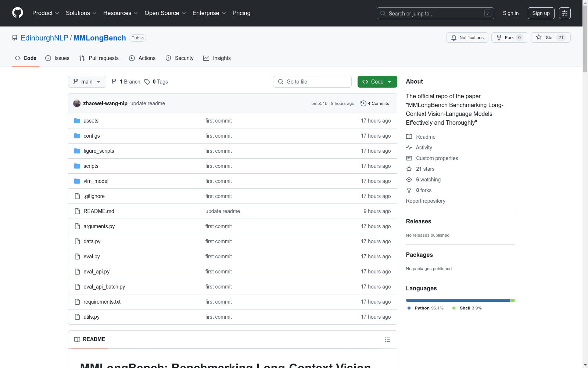
Task: Click the bell icon in Notifications button
Action: point(454,38)
